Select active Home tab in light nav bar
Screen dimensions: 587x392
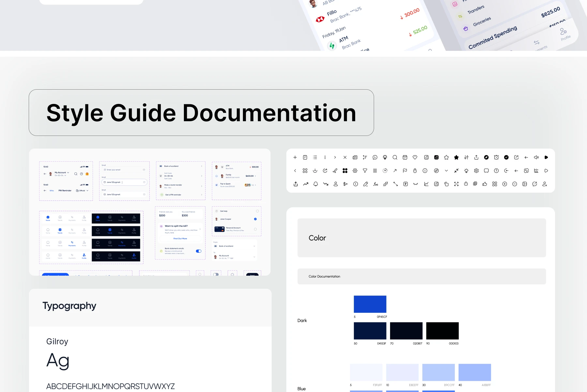(48, 218)
